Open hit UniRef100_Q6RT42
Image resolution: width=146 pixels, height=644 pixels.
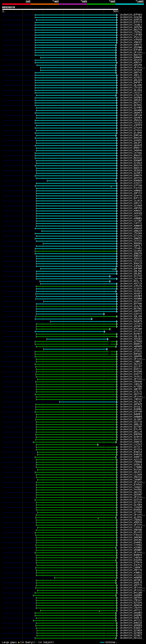pyautogui.click(x=131, y=72)
